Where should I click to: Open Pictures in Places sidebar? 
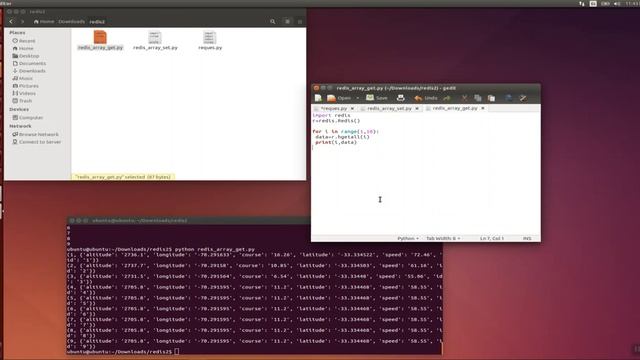tap(25, 86)
